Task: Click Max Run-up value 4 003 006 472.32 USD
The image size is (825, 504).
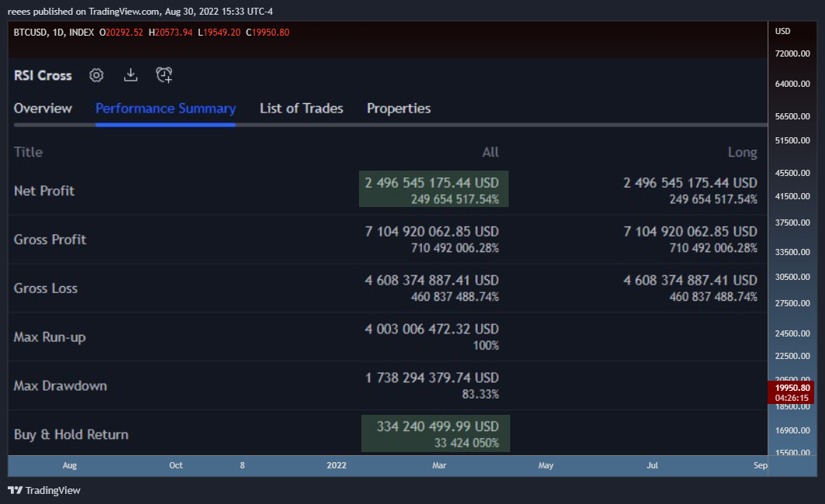Action: tap(432, 329)
